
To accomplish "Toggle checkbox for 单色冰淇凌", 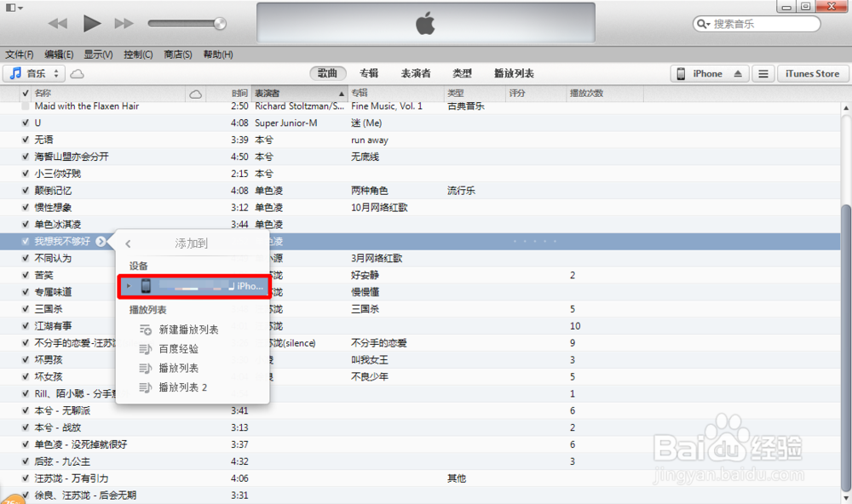I will (x=25, y=224).
